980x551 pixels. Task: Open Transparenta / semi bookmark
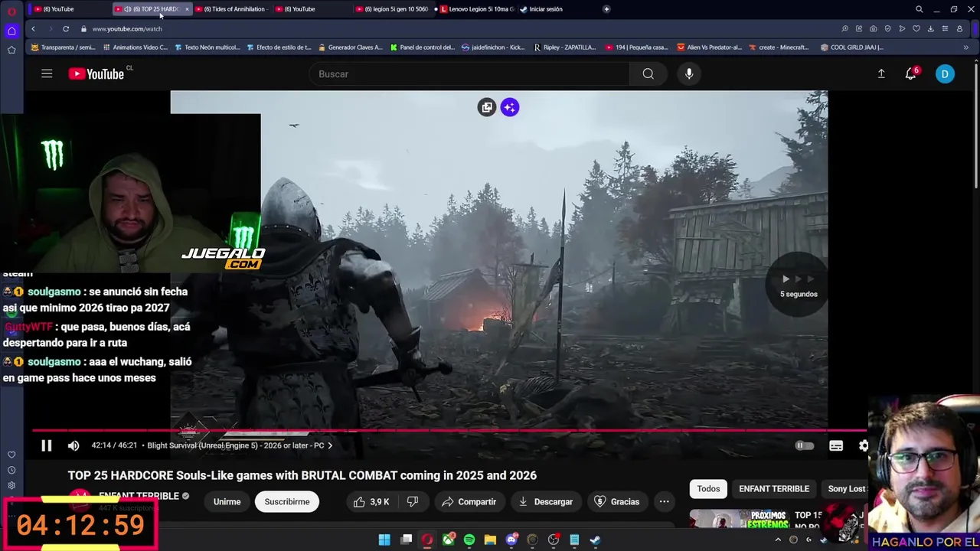(63, 47)
